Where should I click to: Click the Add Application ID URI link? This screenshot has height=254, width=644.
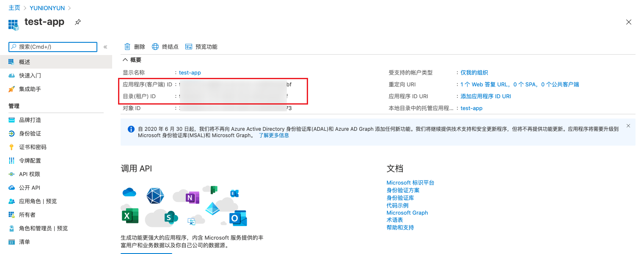485,96
